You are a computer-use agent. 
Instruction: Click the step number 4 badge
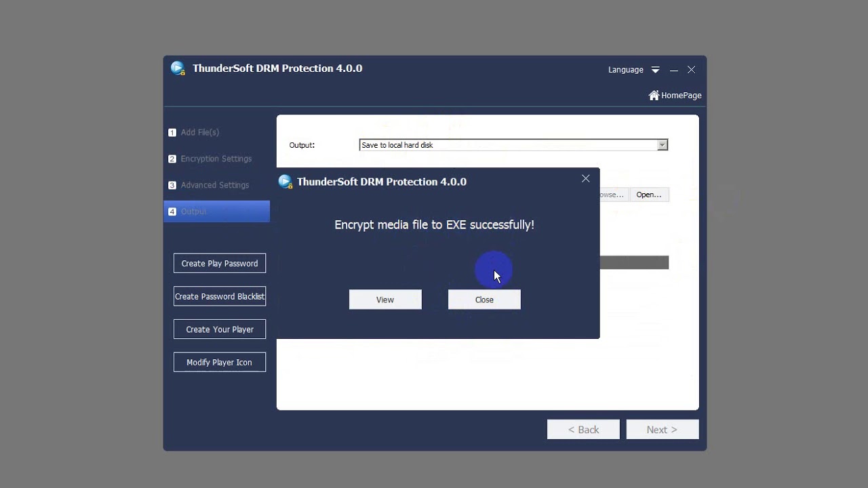(x=172, y=212)
